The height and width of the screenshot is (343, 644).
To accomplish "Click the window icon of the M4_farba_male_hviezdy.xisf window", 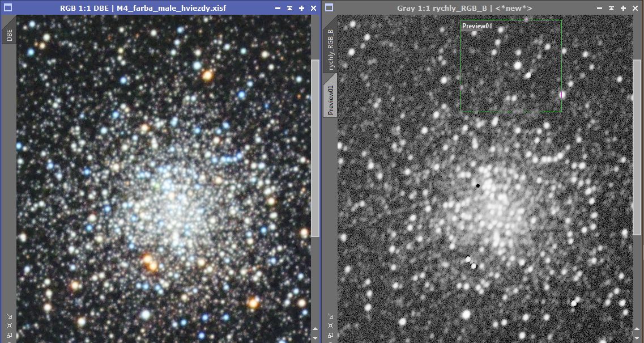I will click(8, 8).
